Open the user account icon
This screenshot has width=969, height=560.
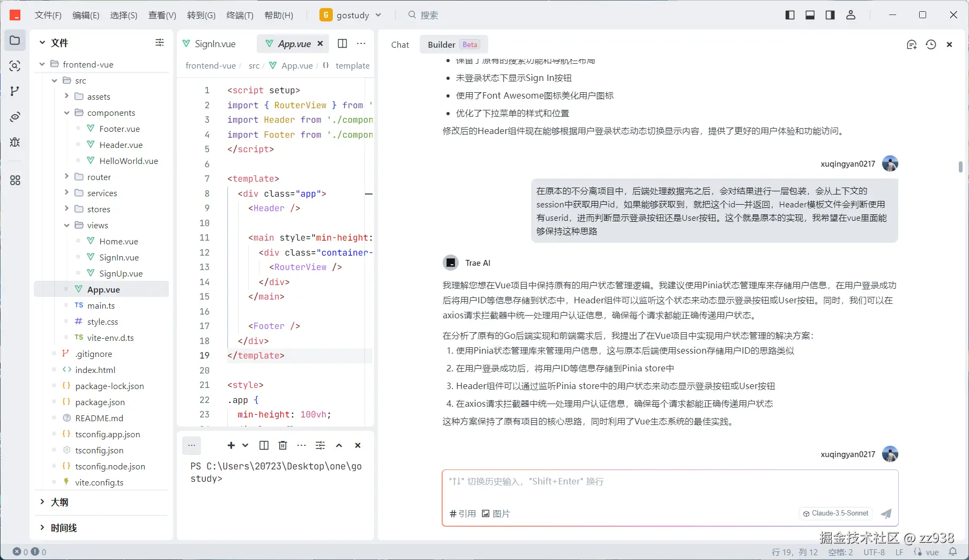click(851, 15)
